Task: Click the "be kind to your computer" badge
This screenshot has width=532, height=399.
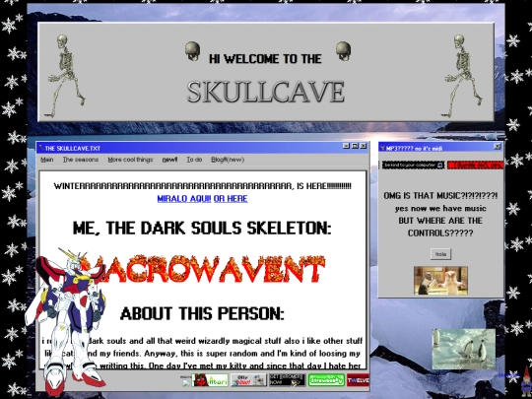Action: click(x=413, y=165)
